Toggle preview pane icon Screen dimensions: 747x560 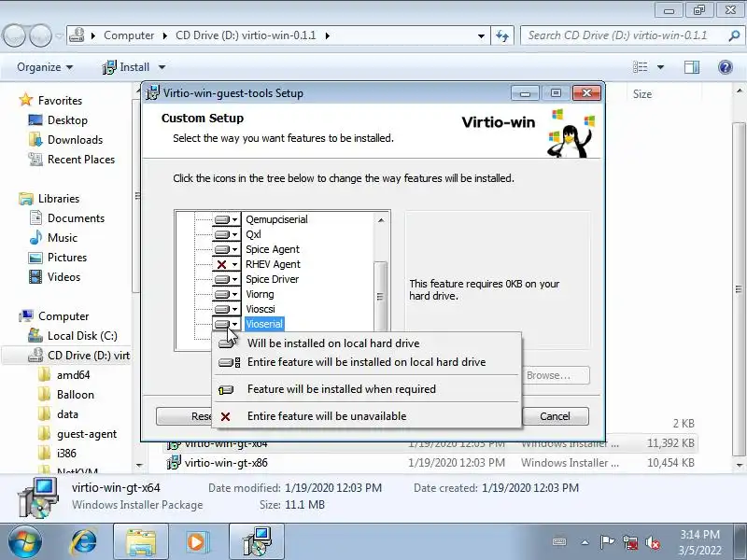(691, 67)
